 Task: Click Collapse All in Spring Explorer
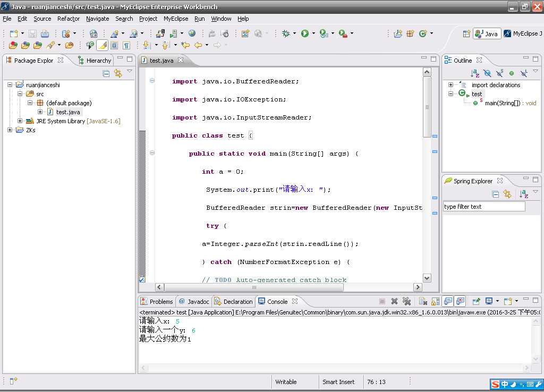tap(496, 194)
